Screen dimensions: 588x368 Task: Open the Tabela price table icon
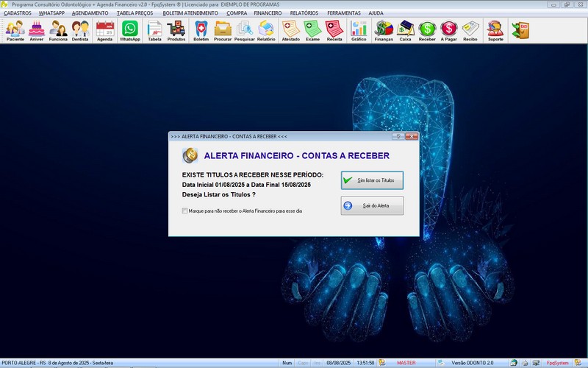[x=154, y=31]
